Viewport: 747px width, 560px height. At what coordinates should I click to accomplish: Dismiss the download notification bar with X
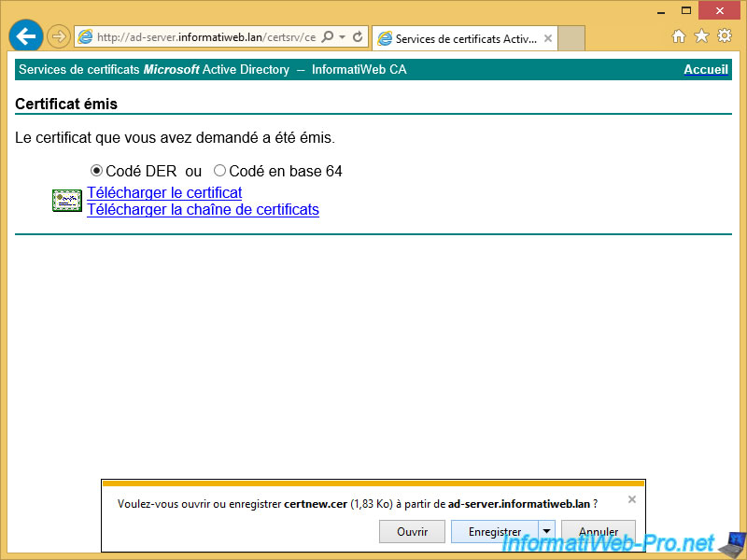point(632,499)
